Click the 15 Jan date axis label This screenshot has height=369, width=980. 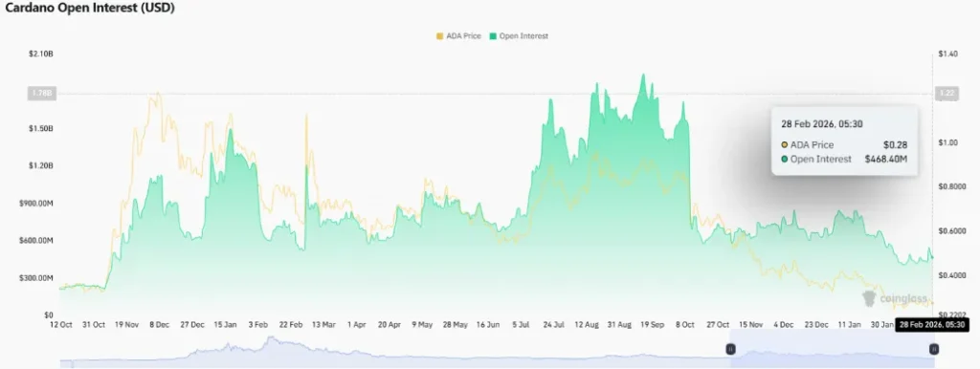point(225,325)
